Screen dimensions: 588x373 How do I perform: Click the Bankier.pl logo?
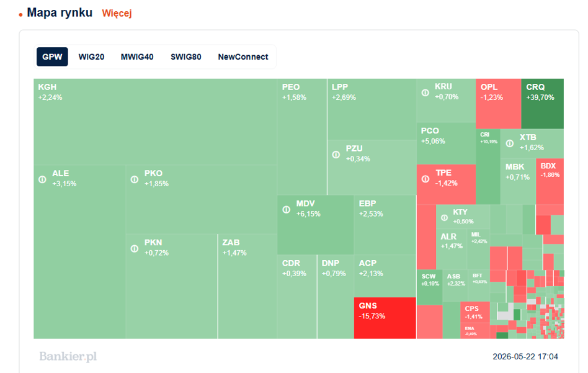point(68,356)
